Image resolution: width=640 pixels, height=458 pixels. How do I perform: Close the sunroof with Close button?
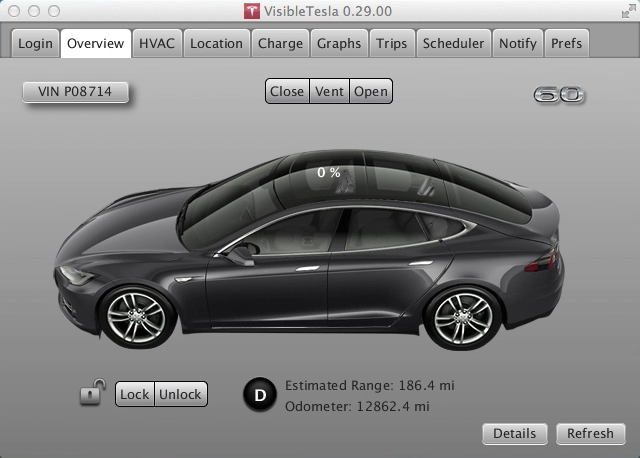[x=287, y=91]
